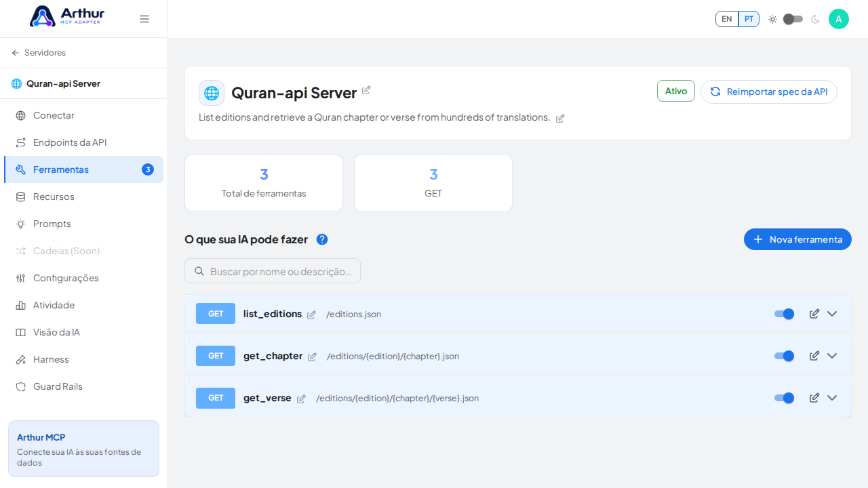Click the Guard Rails shield icon
The height and width of the screenshot is (488, 868).
point(20,386)
